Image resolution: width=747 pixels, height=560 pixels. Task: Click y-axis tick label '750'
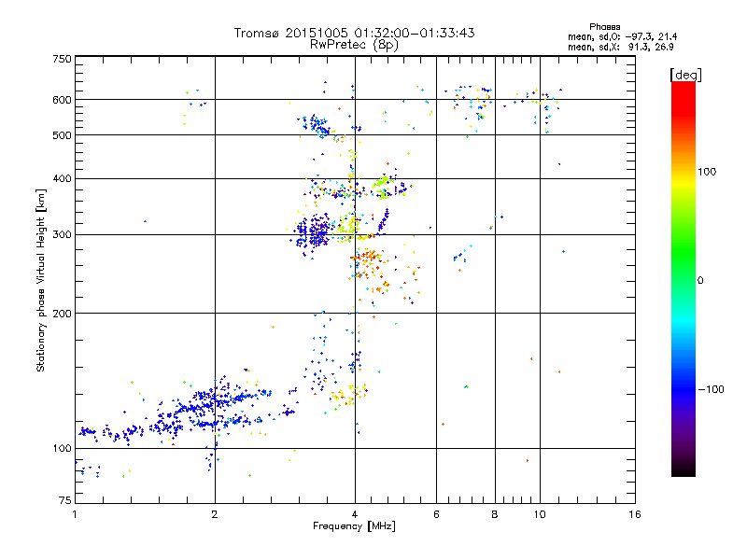pyautogui.click(x=63, y=59)
